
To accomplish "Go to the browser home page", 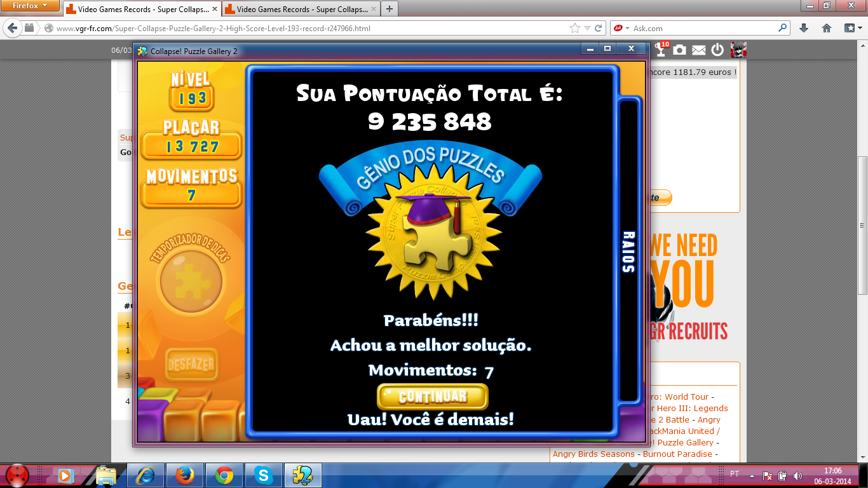I will 827,28.
